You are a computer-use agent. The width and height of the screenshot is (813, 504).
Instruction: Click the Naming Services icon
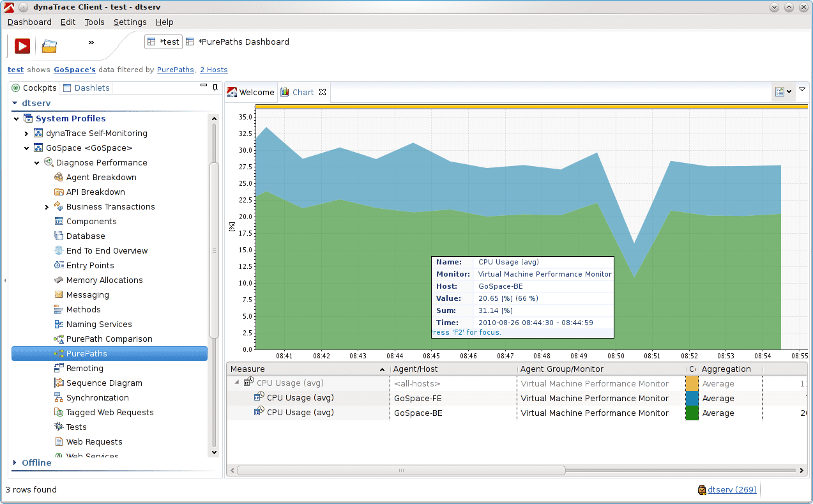[59, 324]
